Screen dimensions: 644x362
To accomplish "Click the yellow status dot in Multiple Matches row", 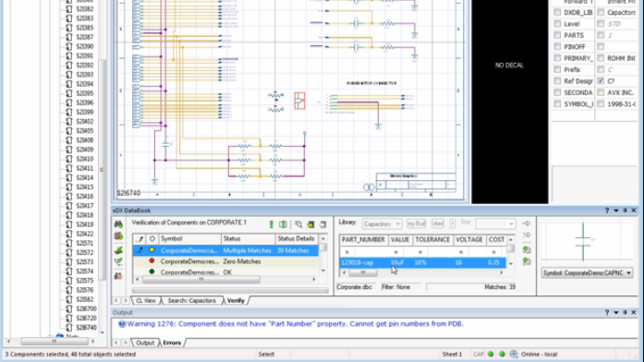I will 152,250.
